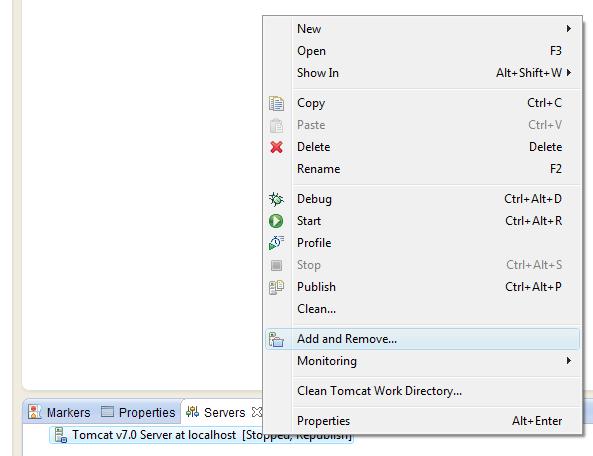Switch to the Markers tab
Screen dimensions: 593x456
60,412
